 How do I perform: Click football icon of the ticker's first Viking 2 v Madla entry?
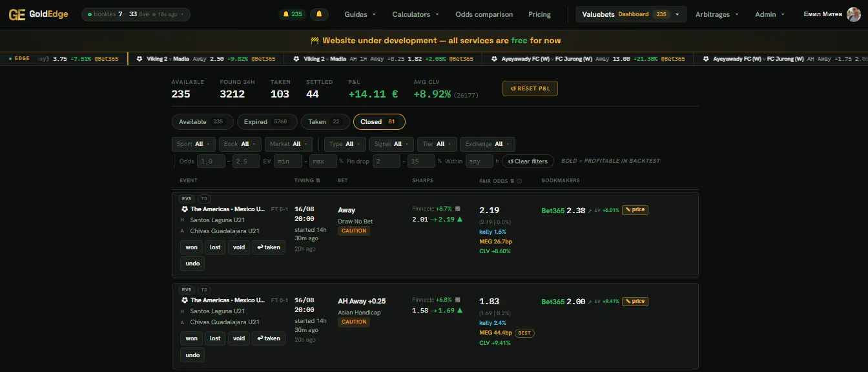(x=139, y=59)
